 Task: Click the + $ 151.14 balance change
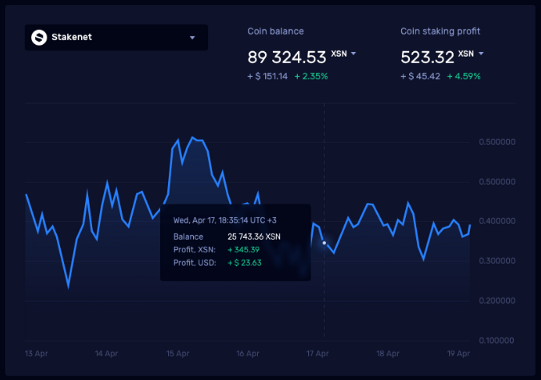pyautogui.click(x=267, y=76)
